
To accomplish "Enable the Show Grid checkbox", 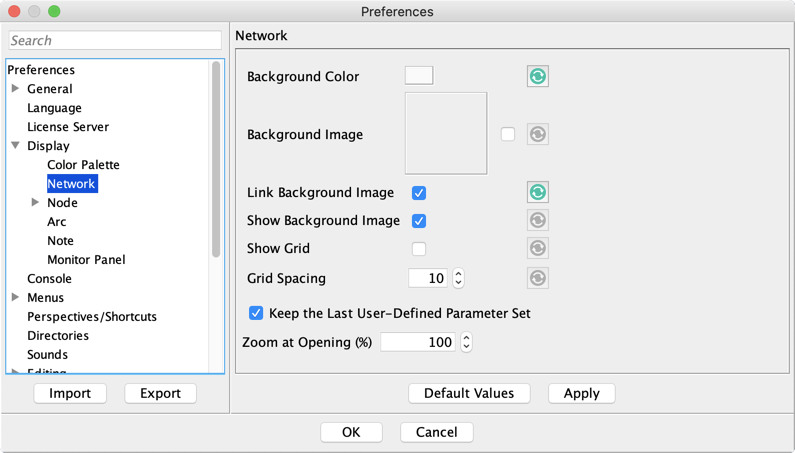I will (x=419, y=249).
